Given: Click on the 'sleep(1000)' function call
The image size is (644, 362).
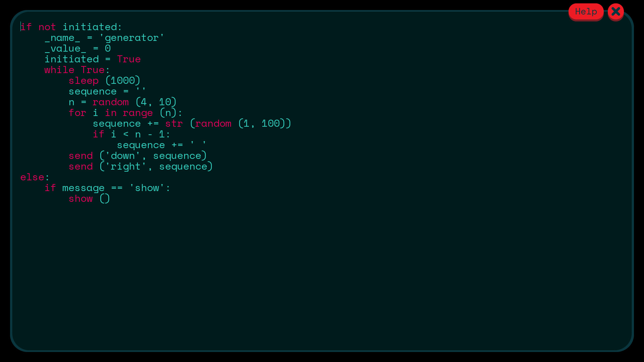Looking at the screenshot, I should 104,80.
